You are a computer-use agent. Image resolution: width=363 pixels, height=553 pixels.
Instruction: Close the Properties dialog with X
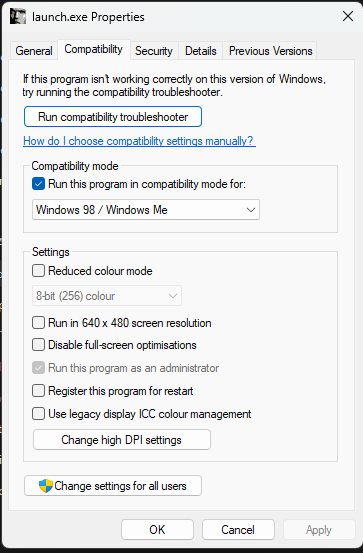pos(348,16)
